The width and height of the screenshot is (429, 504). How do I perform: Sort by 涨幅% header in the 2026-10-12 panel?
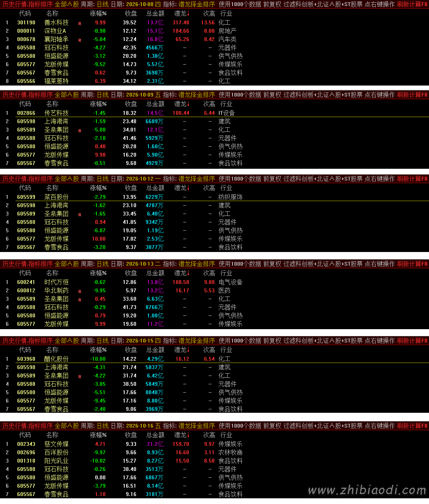pyautogui.click(x=98, y=188)
